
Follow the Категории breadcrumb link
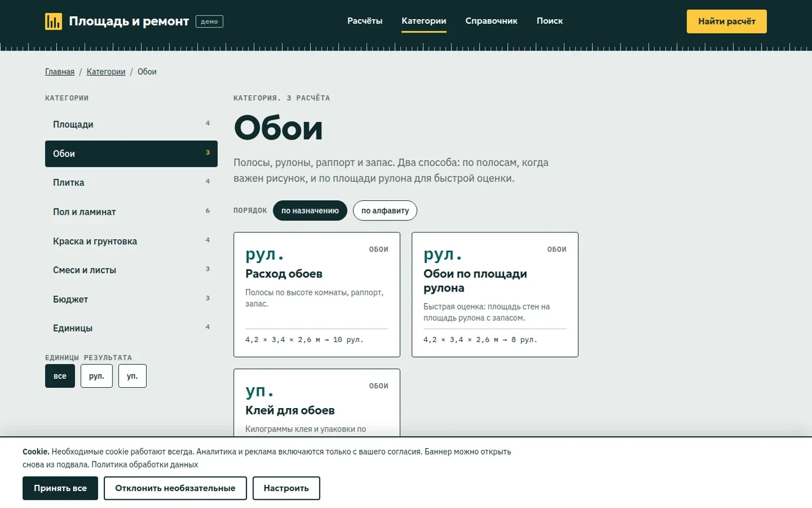(x=106, y=72)
